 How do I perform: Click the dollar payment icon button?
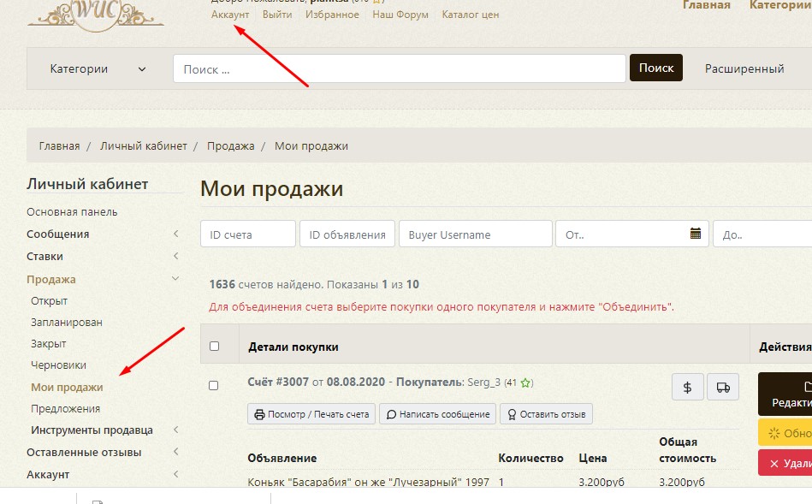tap(687, 387)
